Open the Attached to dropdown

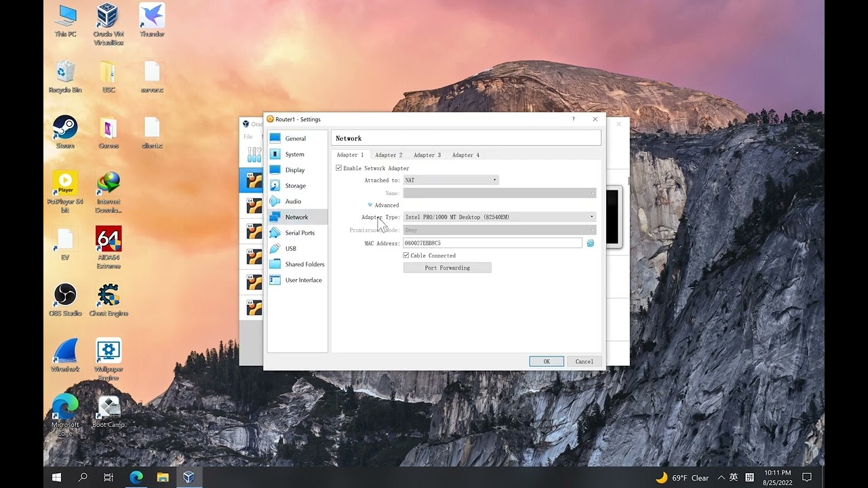[451, 180]
